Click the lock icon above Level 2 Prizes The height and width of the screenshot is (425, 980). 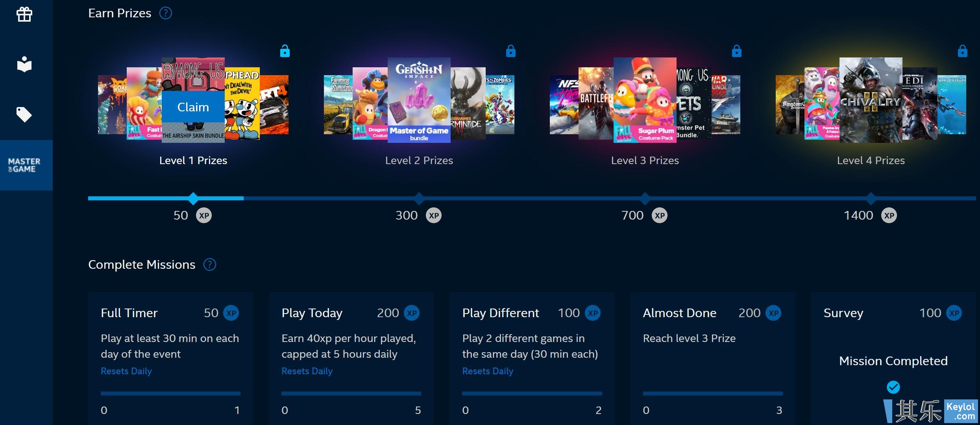tap(510, 51)
